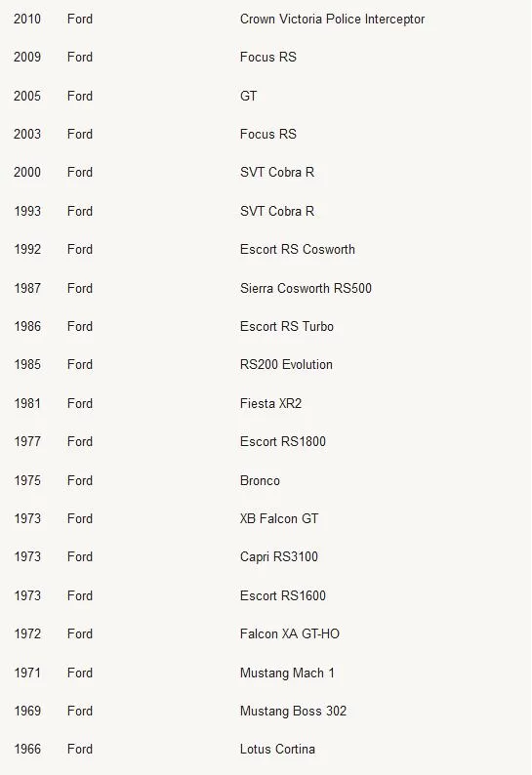Select the 2005 Ford GT model name
The image size is (532, 775).
[x=248, y=96]
